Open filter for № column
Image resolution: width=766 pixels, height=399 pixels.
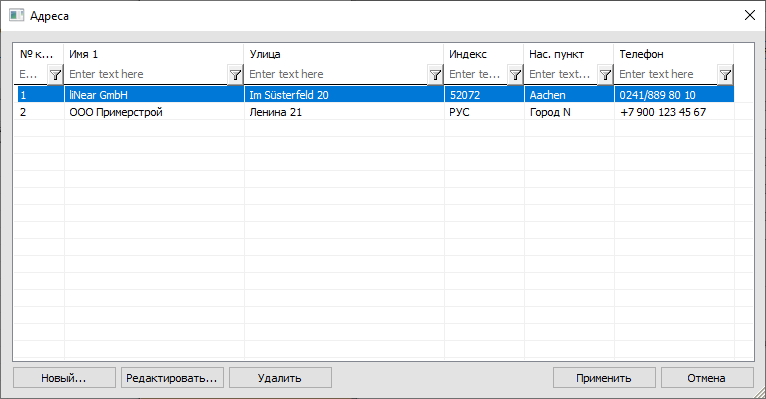coord(55,75)
